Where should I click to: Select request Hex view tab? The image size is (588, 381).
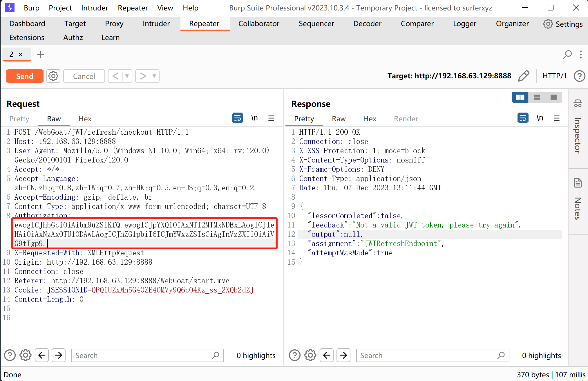click(85, 119)
